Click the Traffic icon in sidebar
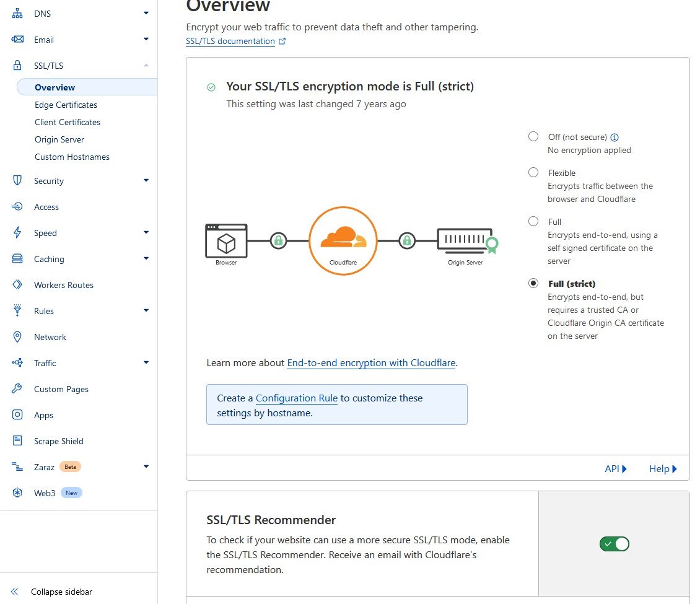Image resolution: width=700 pixels, height=604 pixels. tap(17, 362)
